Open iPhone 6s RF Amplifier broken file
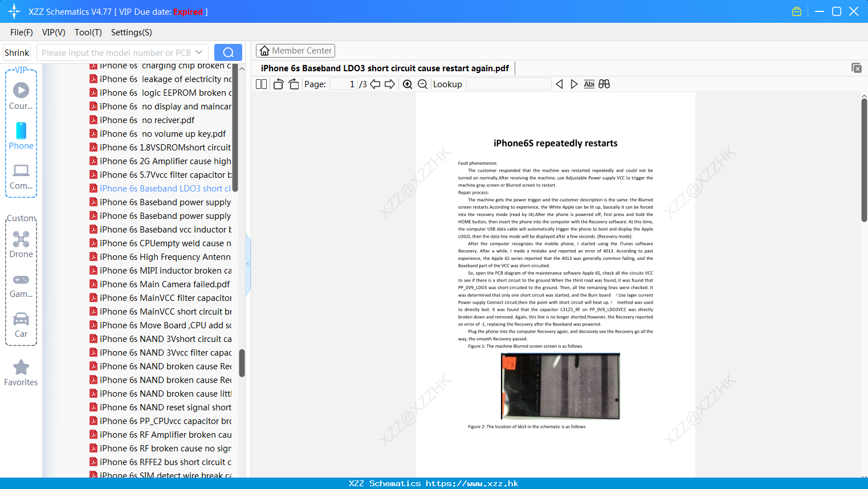The image size is (868, 489). [160, 435]
